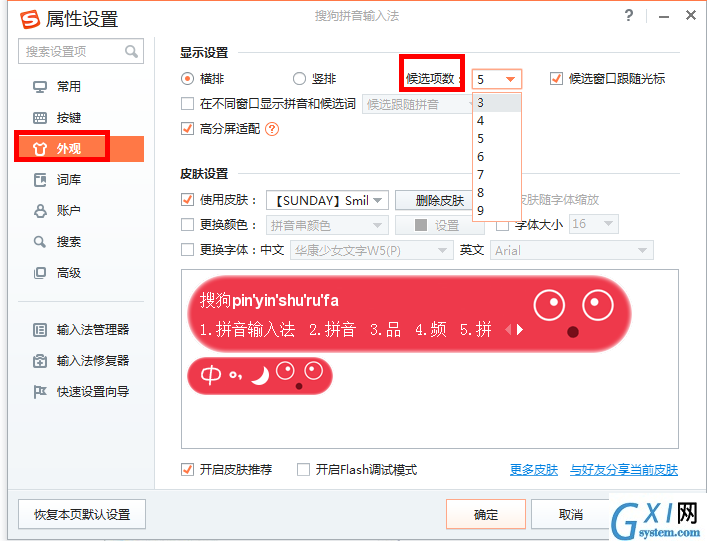Viewport: 707px width, 541px height.
Task: Click 与好友分享当前皮肤 share skin link
Action: 624,470
